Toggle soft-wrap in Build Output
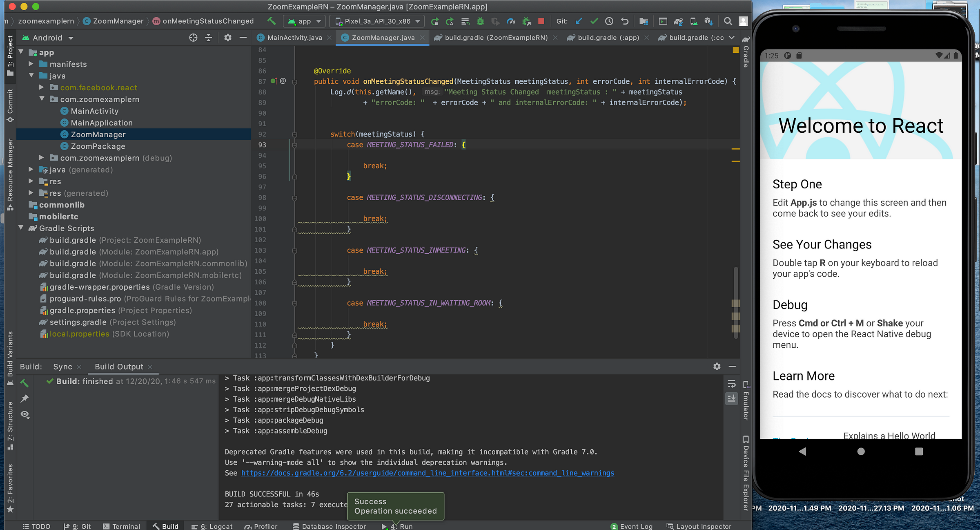The height and width of the screenshot is (530, 980). (x=731, y=384)
